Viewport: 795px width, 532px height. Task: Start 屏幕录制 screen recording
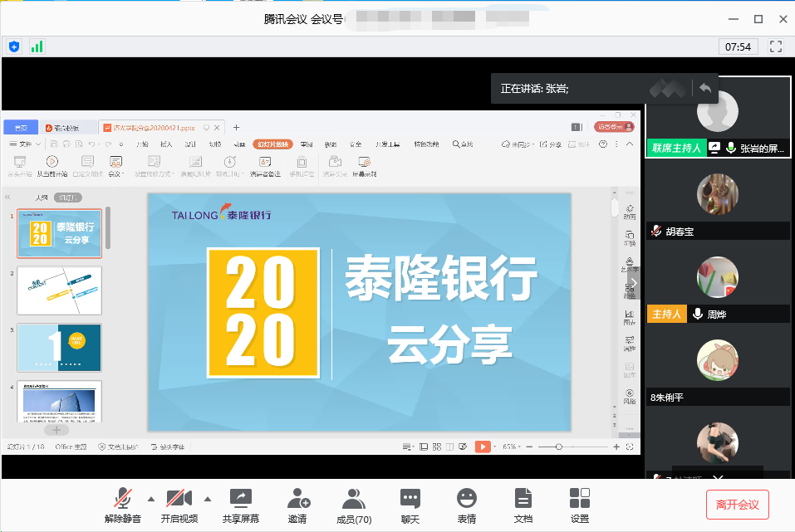pyautogui.click(x=365, y=166)
